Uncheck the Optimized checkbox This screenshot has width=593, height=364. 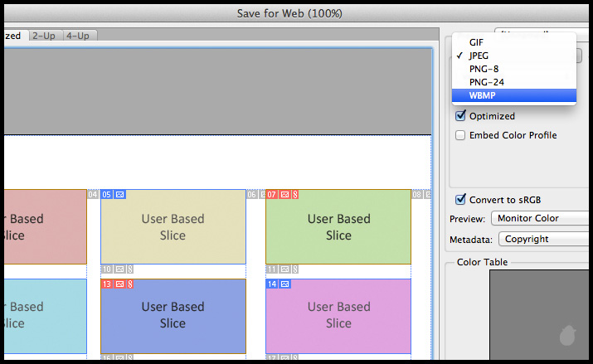click(460, 116)
